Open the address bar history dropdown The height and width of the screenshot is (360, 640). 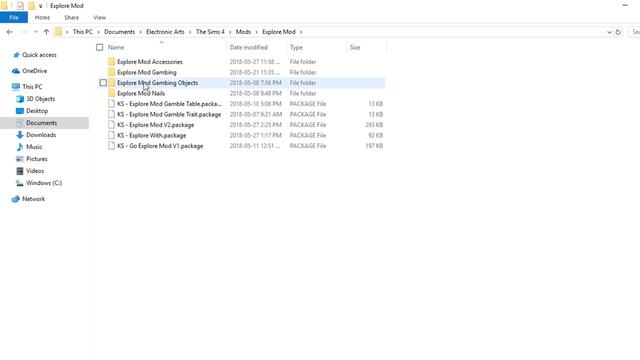pos(609,32)
